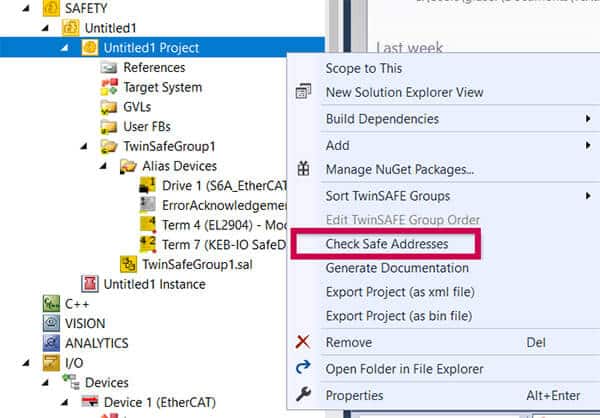Click the VISION node icon
The width and height of the screenshot is (600, 418).
coord(51,323)
